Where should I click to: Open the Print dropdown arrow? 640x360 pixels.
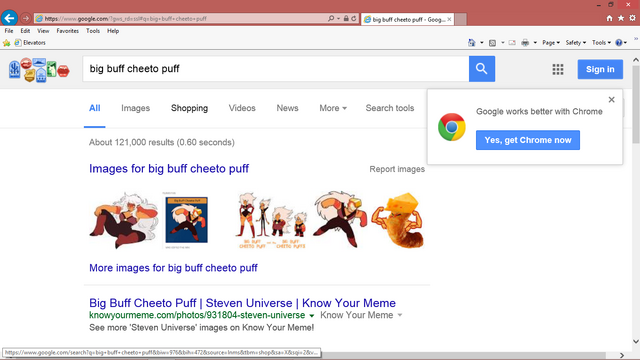coord(535,42)
